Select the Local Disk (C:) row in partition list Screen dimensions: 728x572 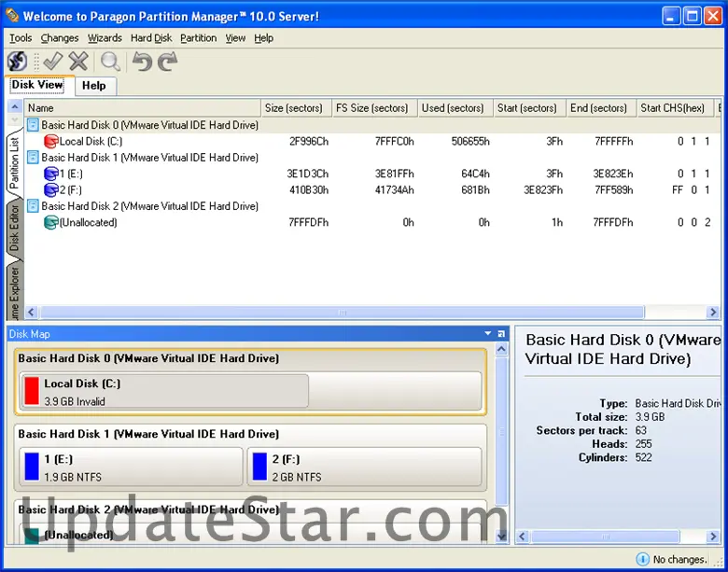point(372,141)
